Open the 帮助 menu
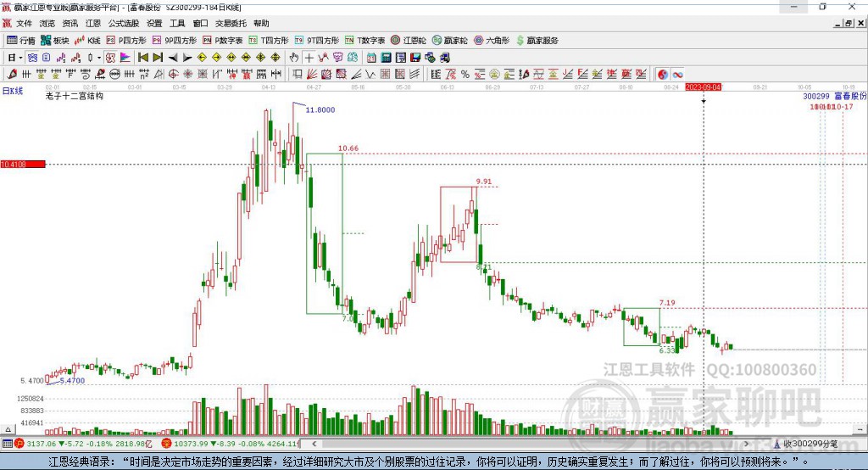Viewport: 868px width, 470px height. [261, 23]
